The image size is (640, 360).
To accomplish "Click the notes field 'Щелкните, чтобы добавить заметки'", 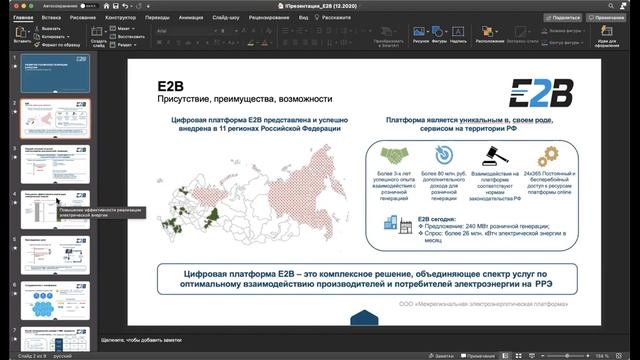I will pyautogui.click(x=142, y=340).
